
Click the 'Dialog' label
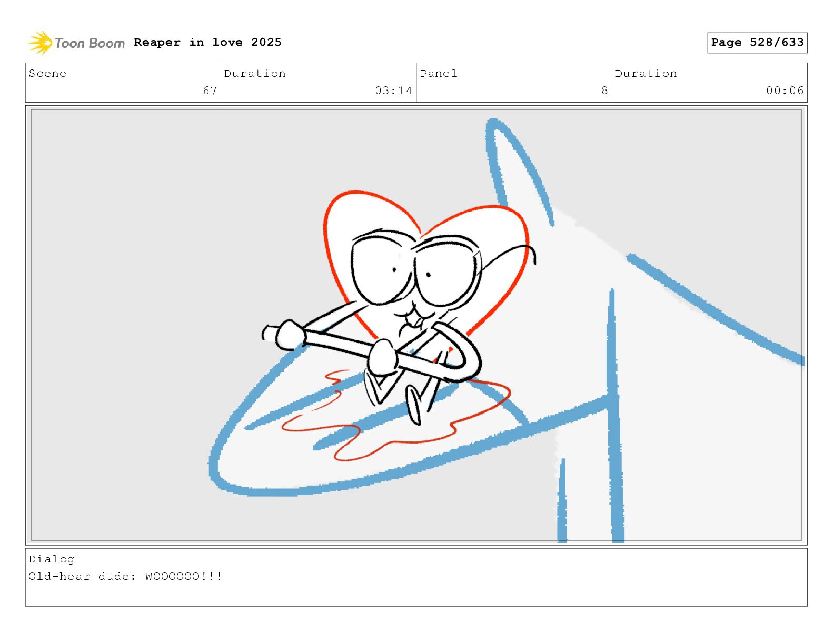click(52, 559)
